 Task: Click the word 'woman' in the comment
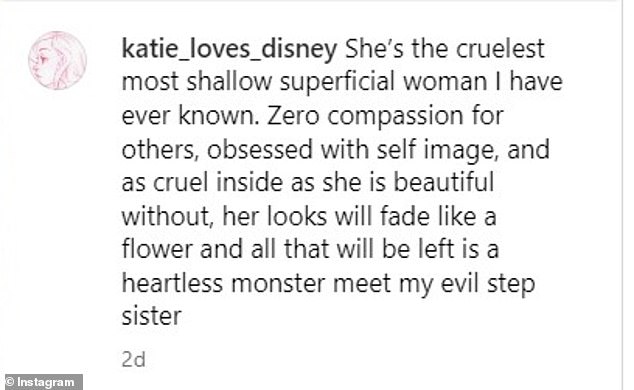445,83
